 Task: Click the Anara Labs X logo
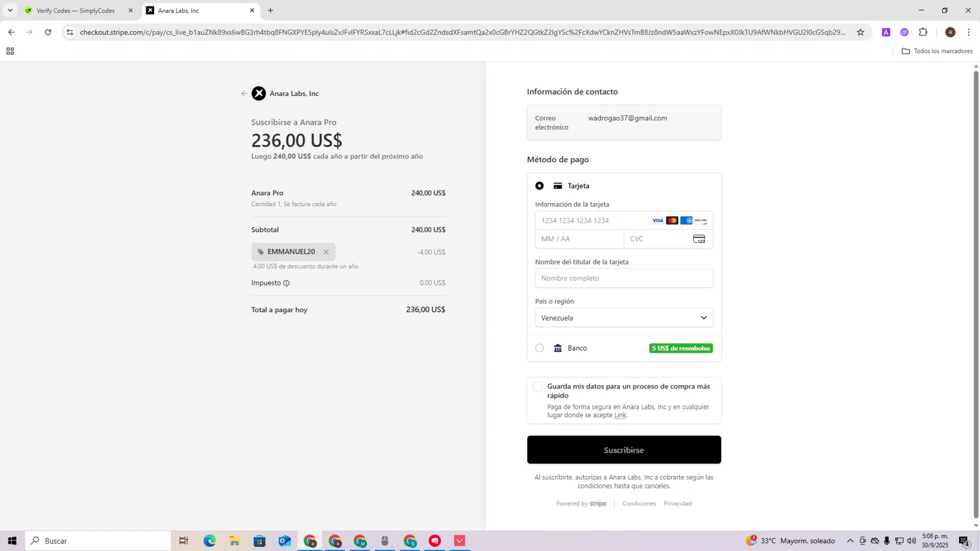point(259,93)
